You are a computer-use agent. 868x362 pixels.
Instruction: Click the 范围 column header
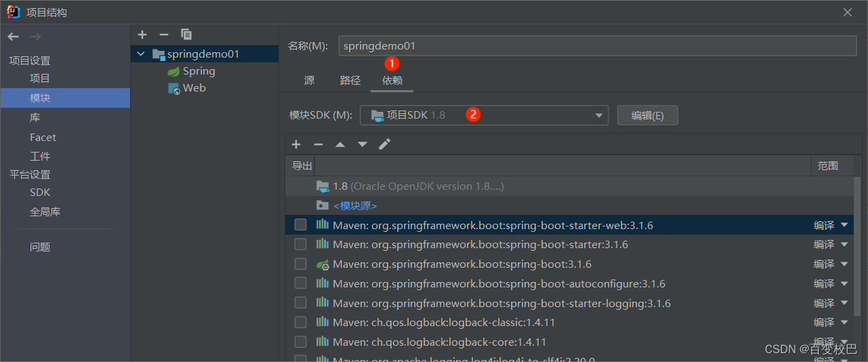[x=828, y=165]
